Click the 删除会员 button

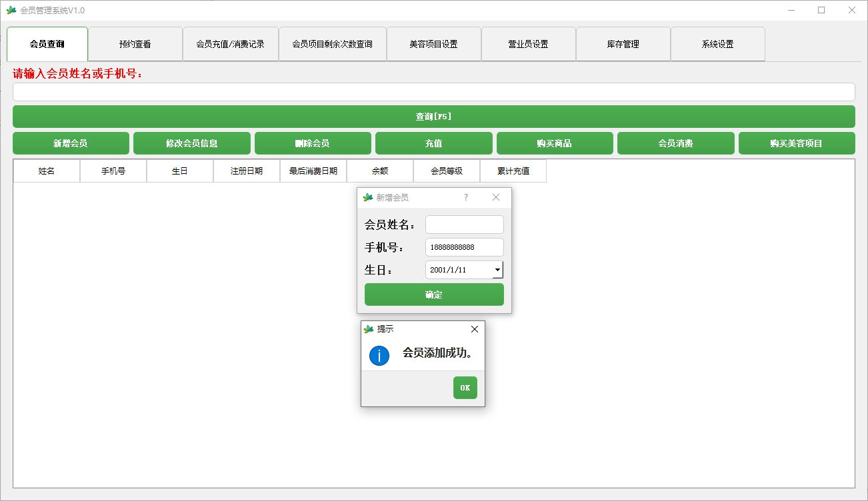click(313, 143)
